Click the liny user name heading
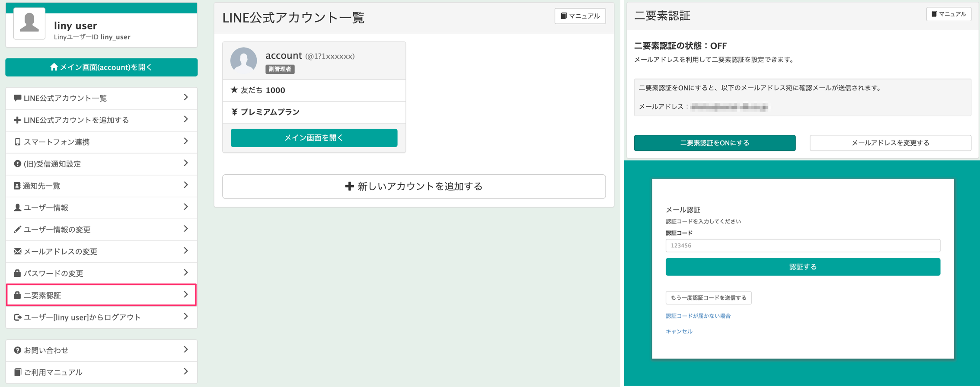 coord(76,26)
